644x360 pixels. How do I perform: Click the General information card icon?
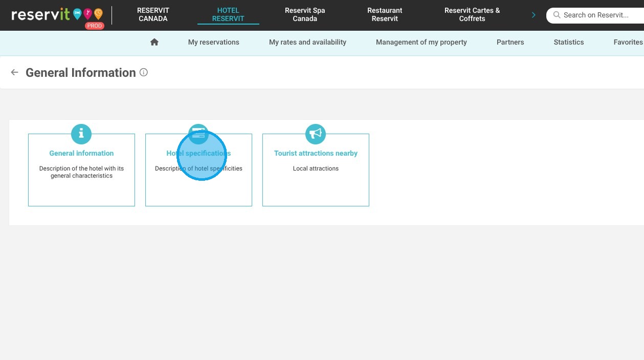point(81,134)
